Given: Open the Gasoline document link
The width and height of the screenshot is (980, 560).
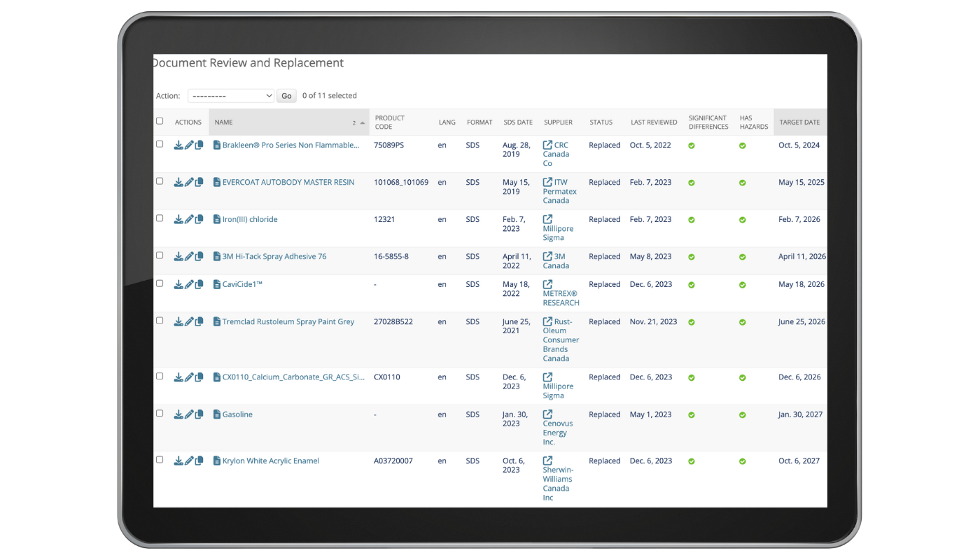Looking at the screenshot, I should pyautogui.click(x=237, y=414).
